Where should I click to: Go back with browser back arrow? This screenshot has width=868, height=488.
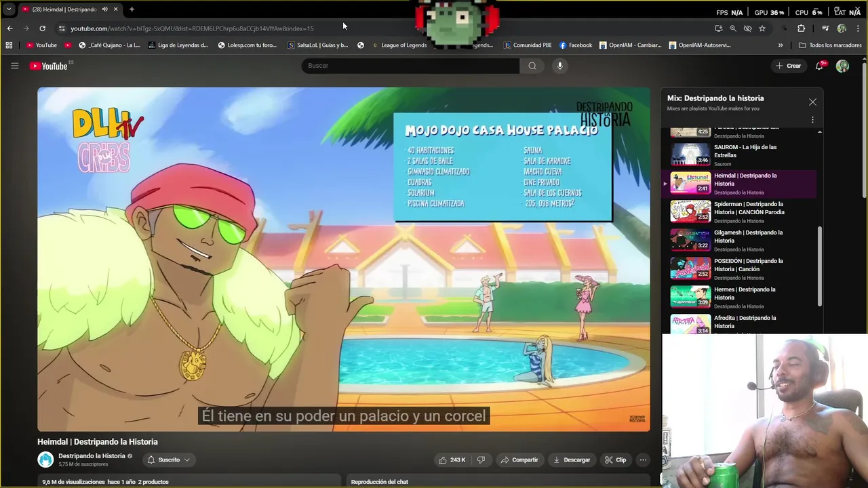click(9, 28)
